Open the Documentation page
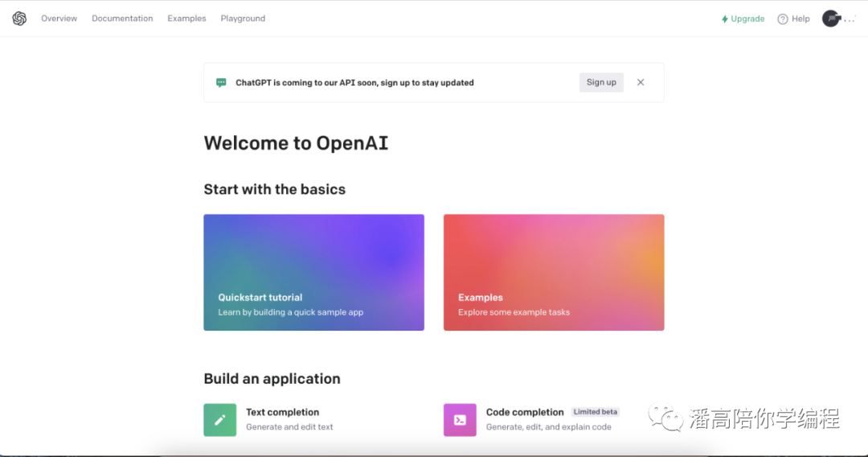 click(122, 19)
